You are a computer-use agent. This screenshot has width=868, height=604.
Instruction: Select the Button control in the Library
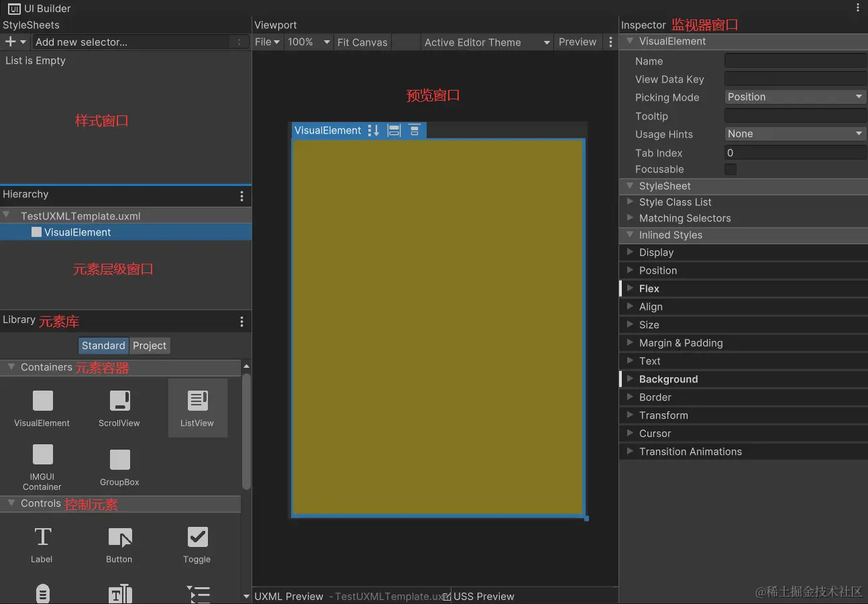tap(119, 544)
